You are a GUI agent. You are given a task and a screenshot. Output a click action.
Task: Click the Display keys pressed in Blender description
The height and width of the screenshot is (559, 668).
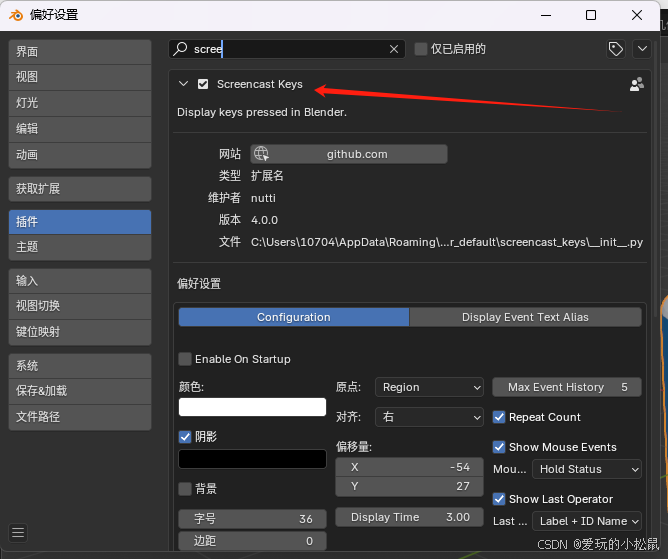tap(262, 112)
